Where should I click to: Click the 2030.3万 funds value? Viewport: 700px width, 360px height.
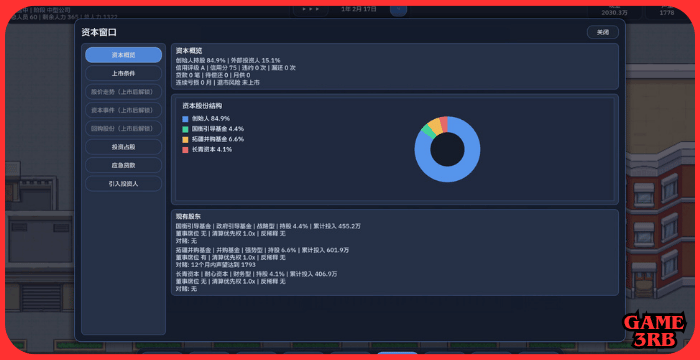coord(614,13)
